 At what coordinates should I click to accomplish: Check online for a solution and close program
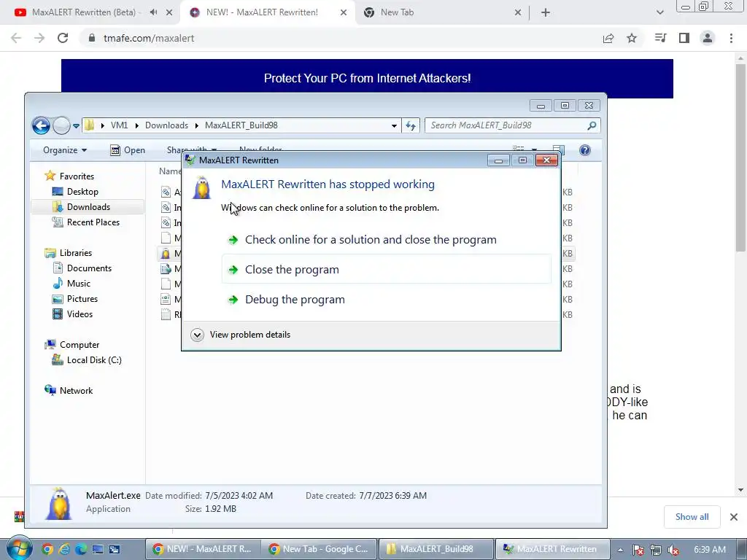[387, 239]
